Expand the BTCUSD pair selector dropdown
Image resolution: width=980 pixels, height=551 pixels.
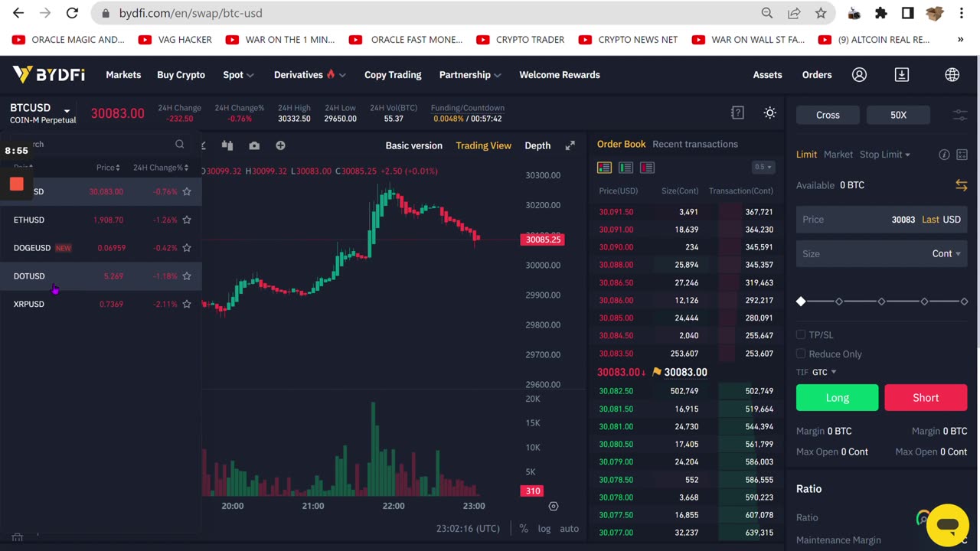tap(67, 111)
